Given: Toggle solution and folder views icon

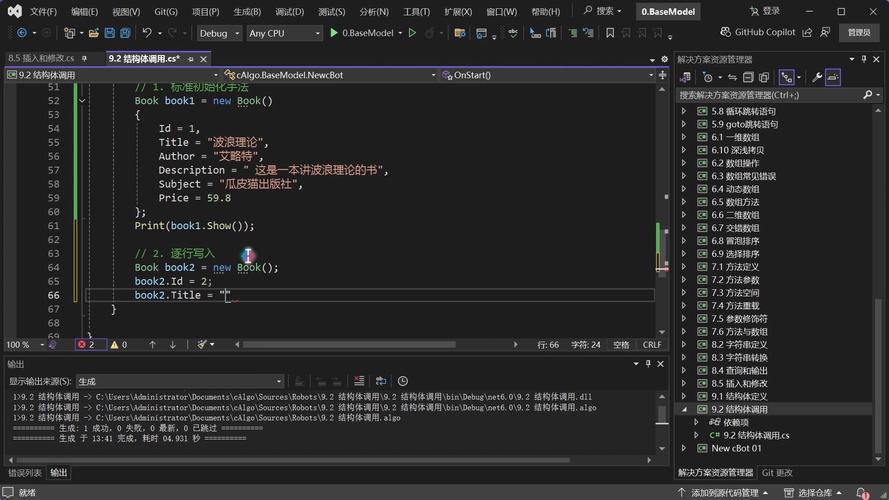Looking at the screenshot, I should (685, 77).
